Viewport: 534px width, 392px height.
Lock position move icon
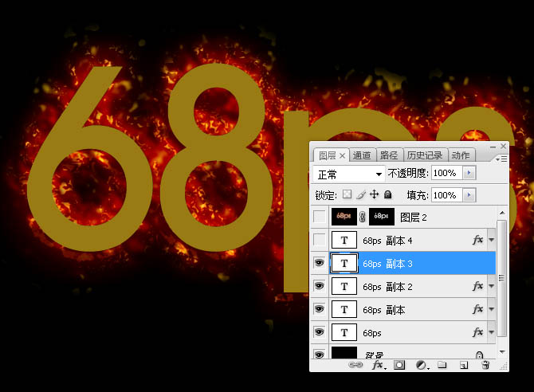(375, 194)
